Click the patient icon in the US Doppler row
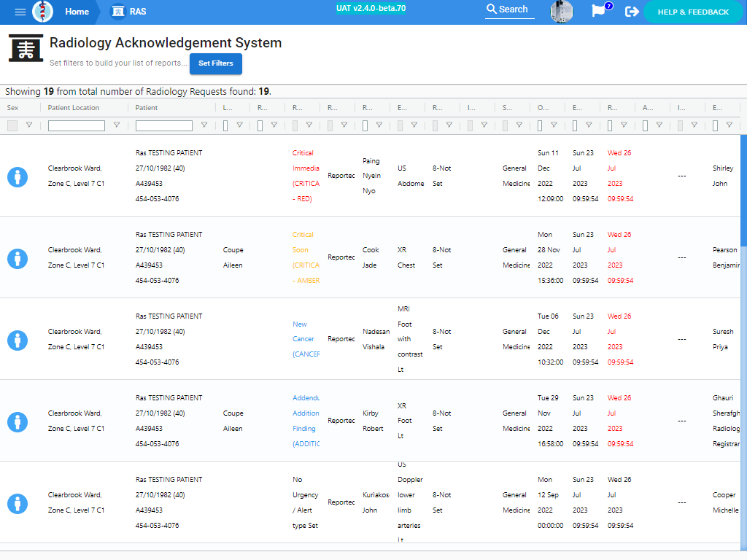Image resolution: width=747 pixels, height=560 pixels. pos(18,504)
